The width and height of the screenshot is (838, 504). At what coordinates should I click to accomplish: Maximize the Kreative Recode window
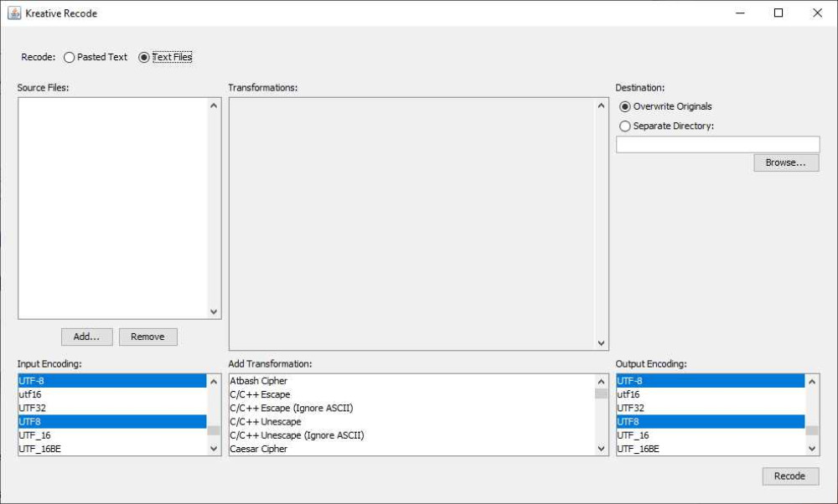click(x=779, y=13)
